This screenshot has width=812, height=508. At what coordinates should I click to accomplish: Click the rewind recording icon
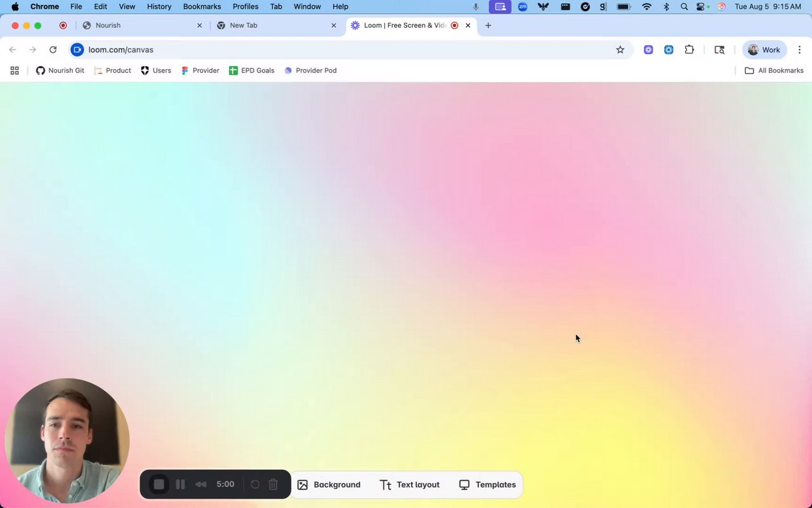201,485
